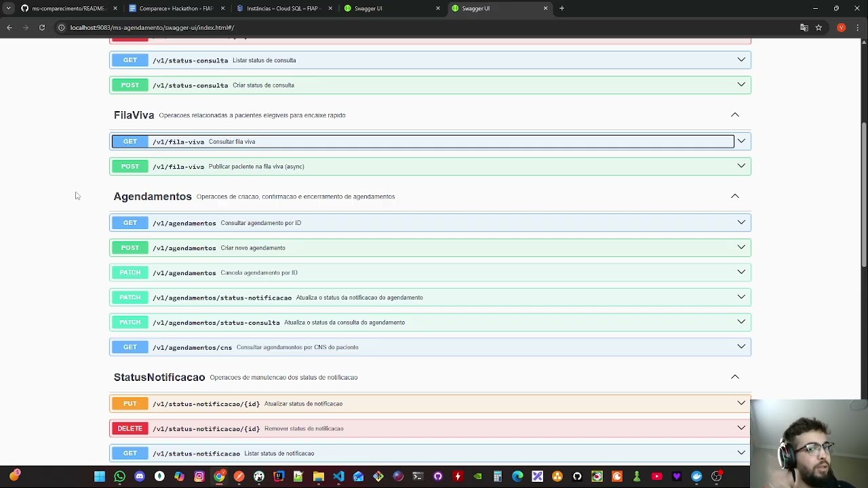Bookmark this page with star icon
The image size is (868, 488).
pos(818,27)
